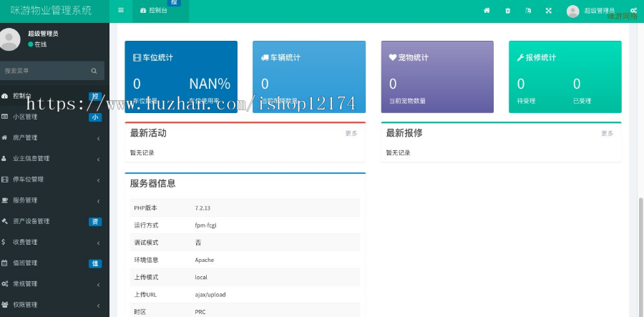
Task: Expand the 权限管理 sidebar menu
Action: tap(54, 305)
